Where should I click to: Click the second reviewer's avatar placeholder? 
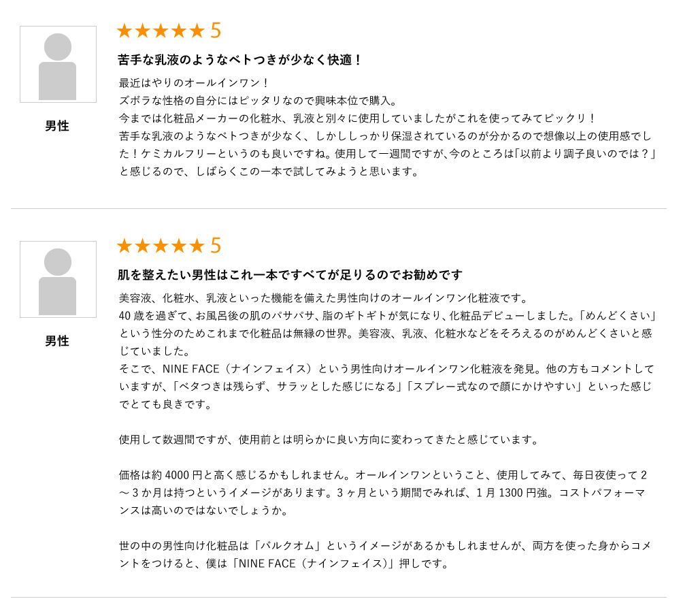(x=58, y=279)
